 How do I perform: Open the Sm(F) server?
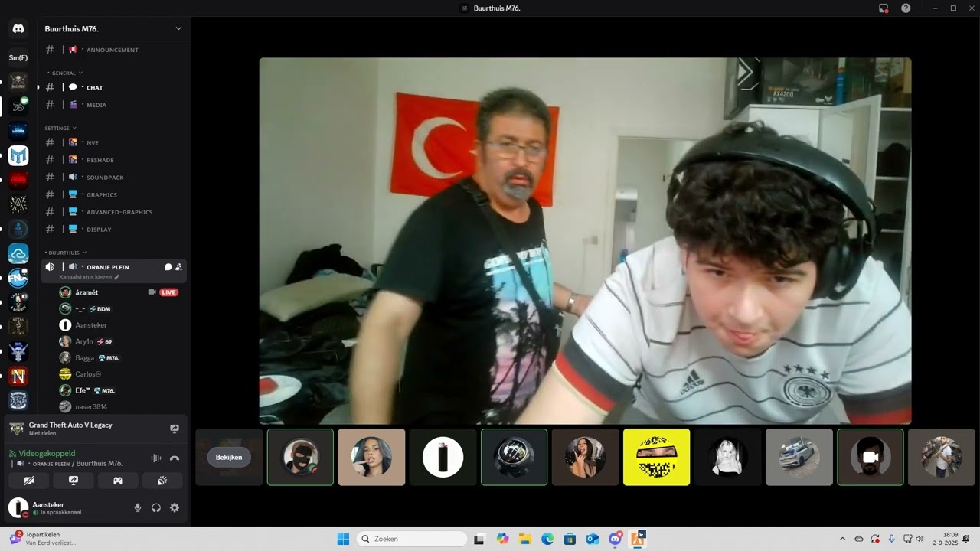click(x=18, y=57)
